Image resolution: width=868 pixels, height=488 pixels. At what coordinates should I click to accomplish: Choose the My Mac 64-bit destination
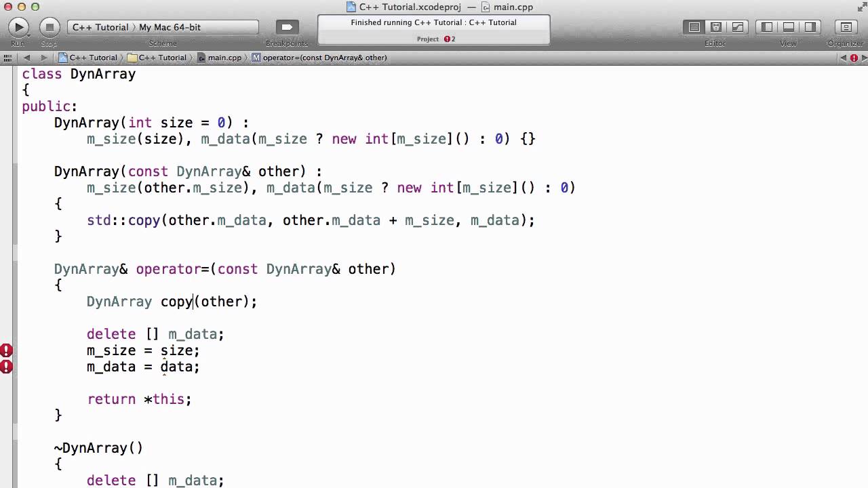pyautogui.click(x=170, y=27)
